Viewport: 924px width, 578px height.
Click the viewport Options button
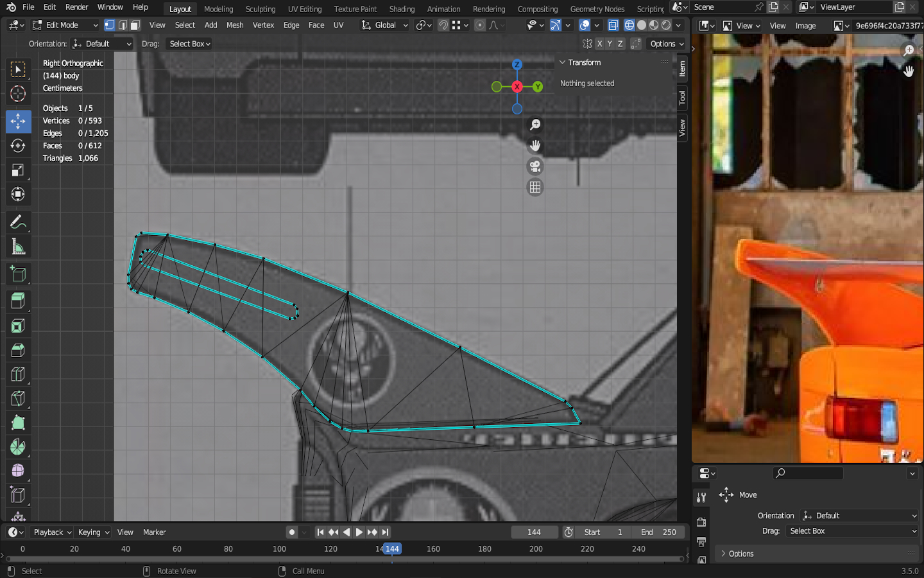[667, 44]
